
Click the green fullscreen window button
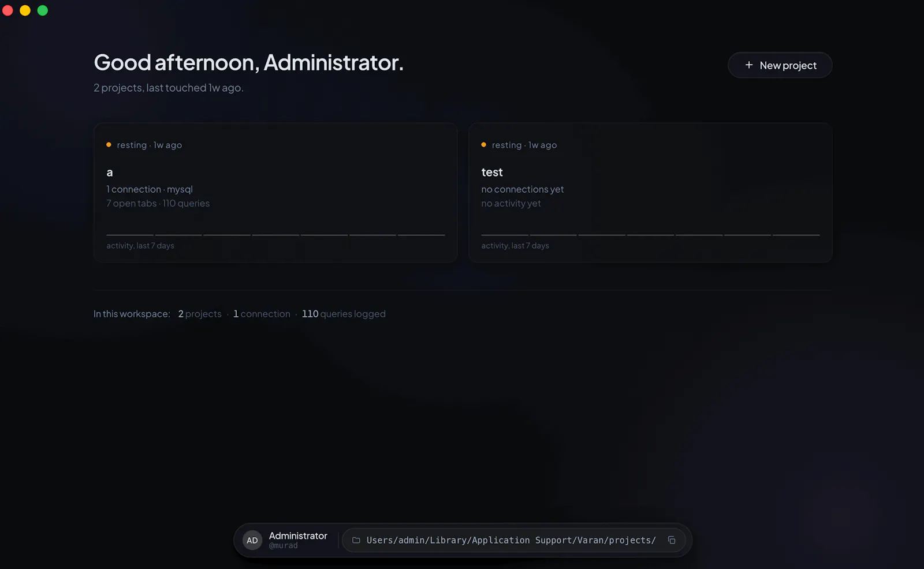tap(43, 10)
